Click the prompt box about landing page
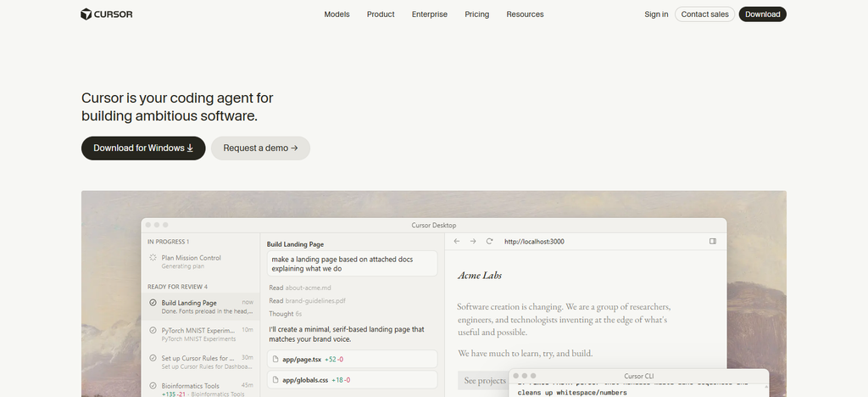The width and height of the screenshot is (868, 397). (352, 264)
